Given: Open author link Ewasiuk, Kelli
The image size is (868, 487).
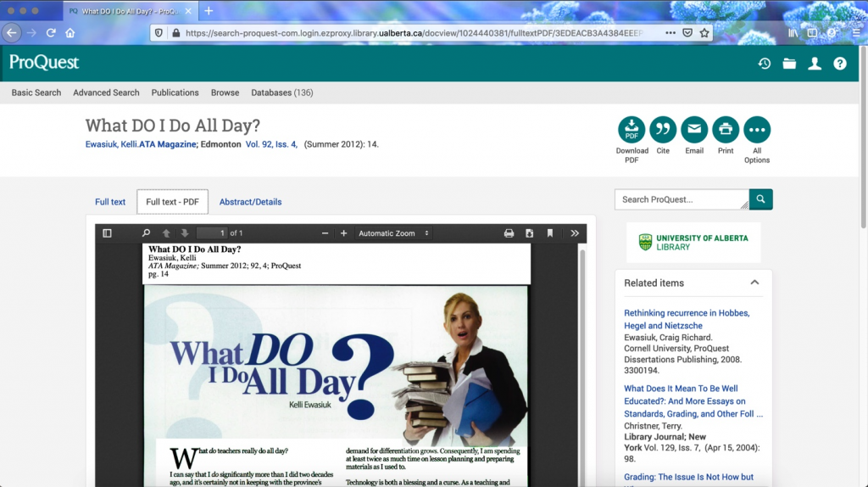Looking at the screenshot, I should tap(111, 144).
